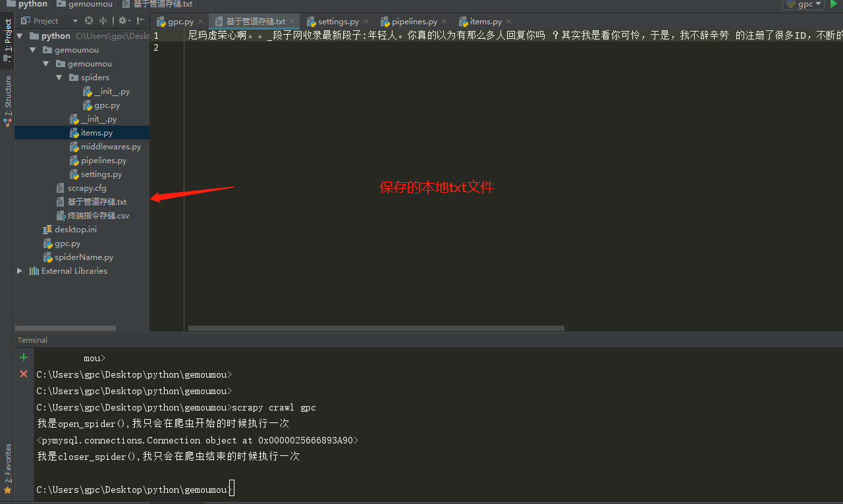Click the Project panel horizontal scrollbar
Screen dimensions: 843x504
[x=65, y=328]
